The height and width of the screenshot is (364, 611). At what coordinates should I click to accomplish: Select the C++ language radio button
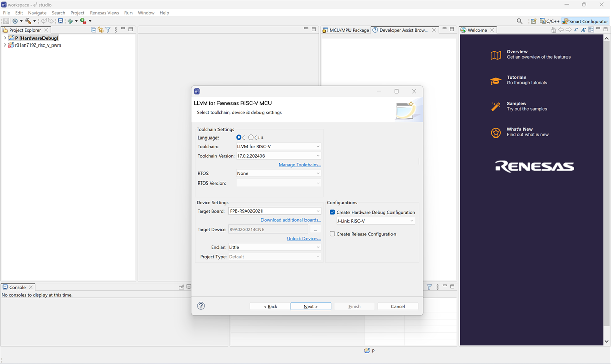[251, 138]
